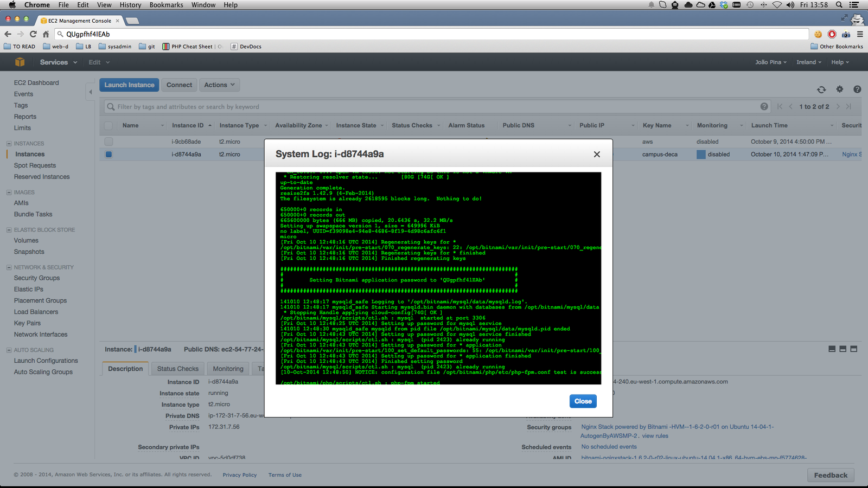Refresh the instances list icon
The width and height of the screenshot is (868, 488).
821,89
